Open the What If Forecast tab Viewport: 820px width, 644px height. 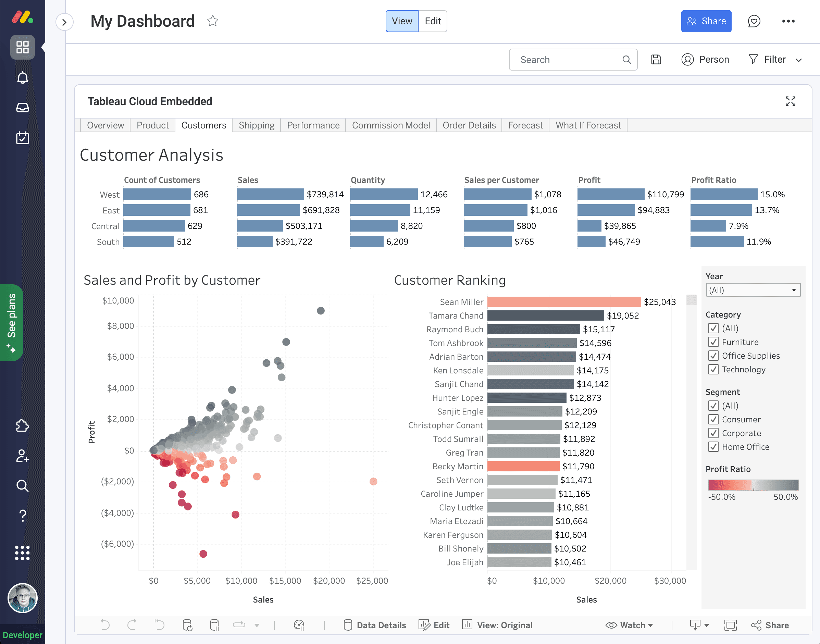point(588,125)
